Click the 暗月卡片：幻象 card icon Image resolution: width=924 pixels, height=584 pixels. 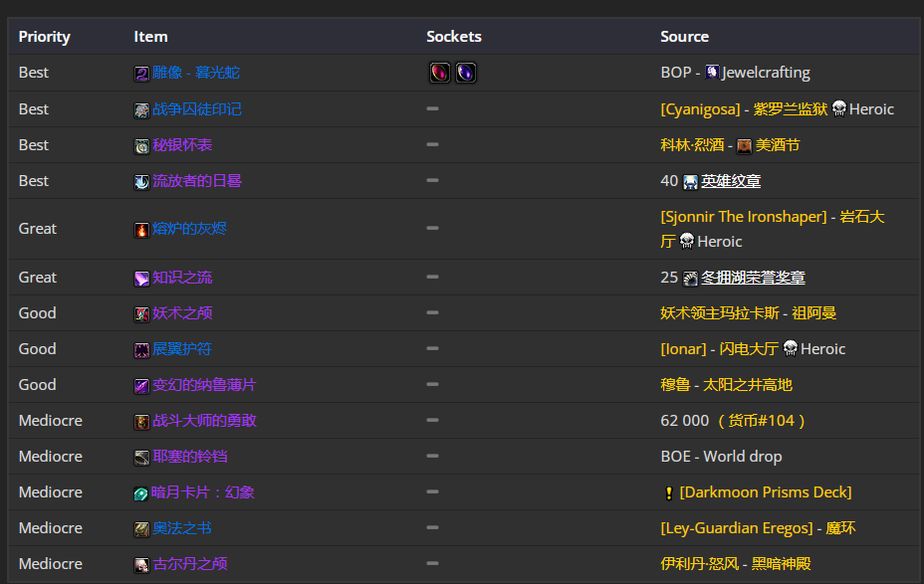click(140, 493)
